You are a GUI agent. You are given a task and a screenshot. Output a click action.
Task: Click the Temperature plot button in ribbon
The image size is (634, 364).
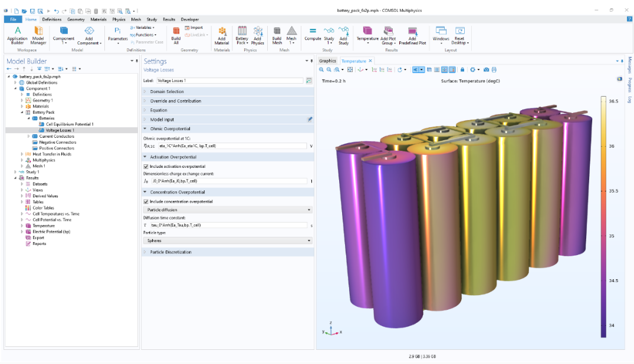tap(367, 35)
